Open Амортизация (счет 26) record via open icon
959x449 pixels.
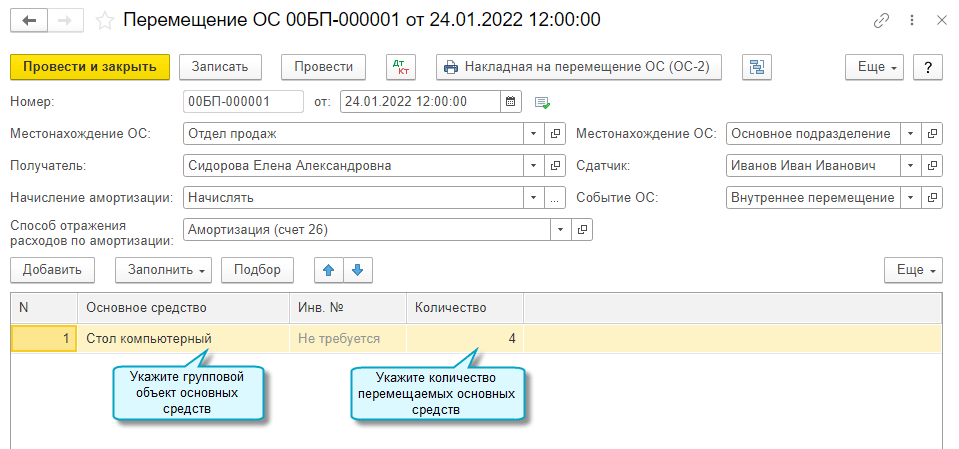click(x=582, y=230)
